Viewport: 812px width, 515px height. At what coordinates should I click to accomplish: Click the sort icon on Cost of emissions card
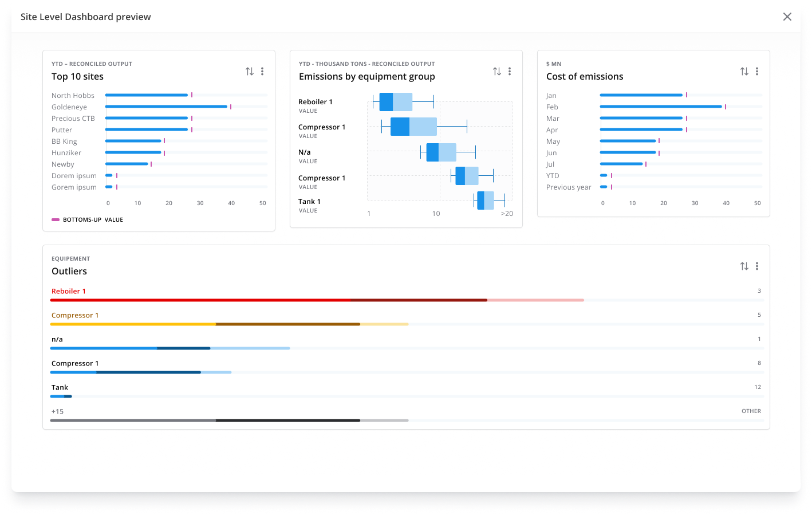coord(744,71)
